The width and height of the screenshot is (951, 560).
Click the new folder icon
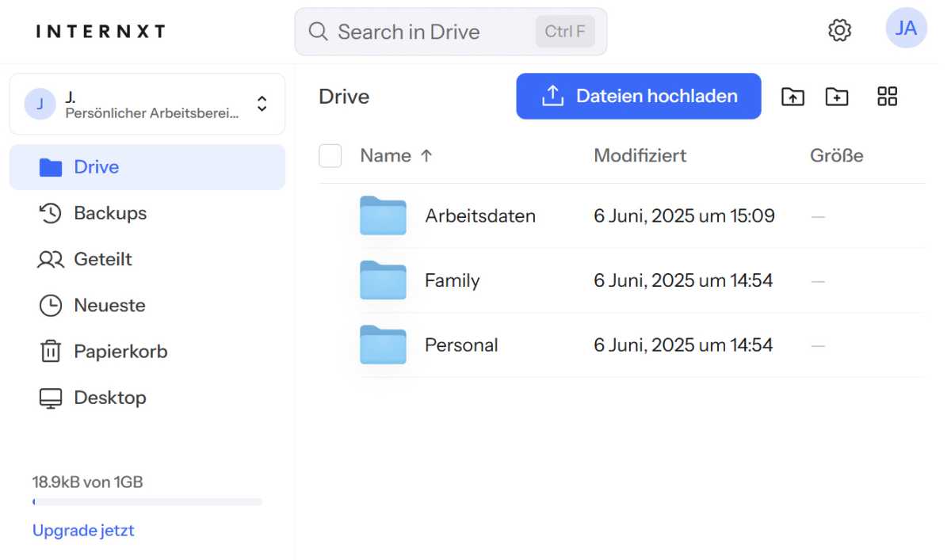[837, 97]
